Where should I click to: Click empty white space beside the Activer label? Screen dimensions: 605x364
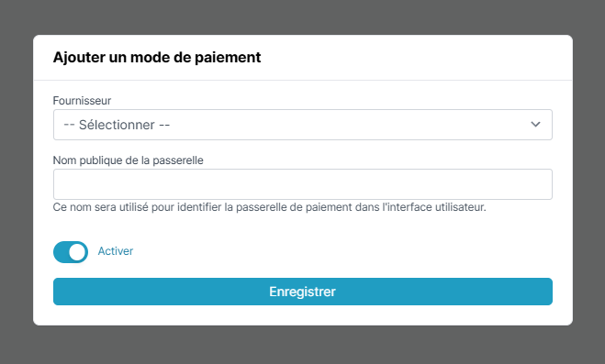[x=340, y=251]
